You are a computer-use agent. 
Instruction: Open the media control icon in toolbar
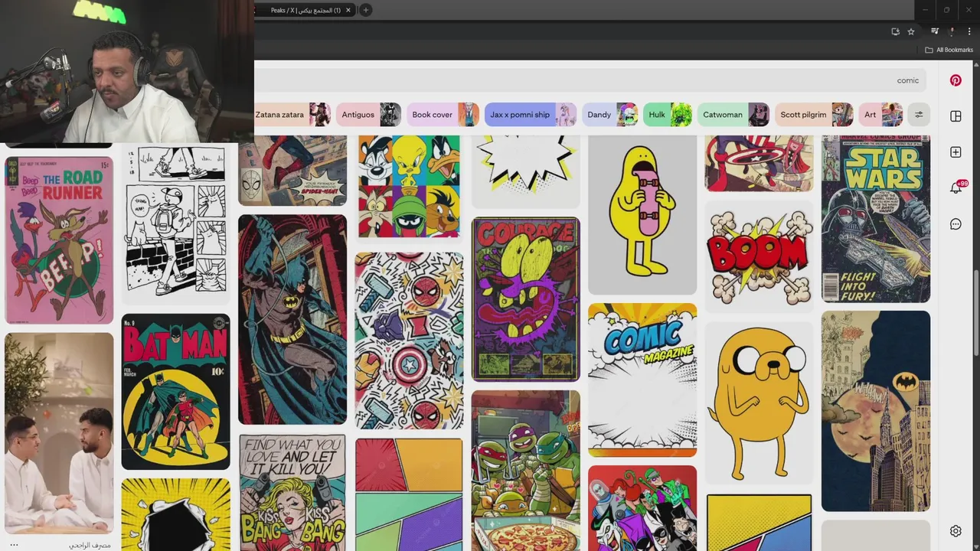click(934, 31)
